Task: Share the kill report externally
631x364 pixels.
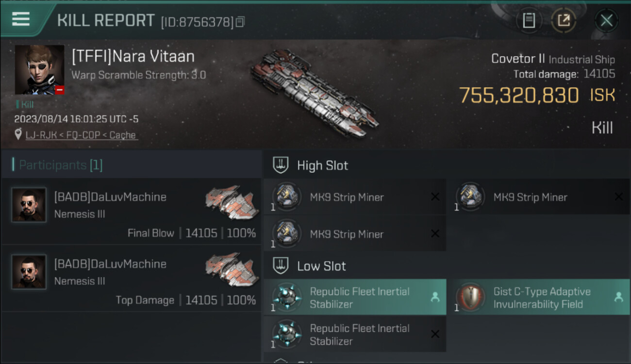Action: coord(564,20)
